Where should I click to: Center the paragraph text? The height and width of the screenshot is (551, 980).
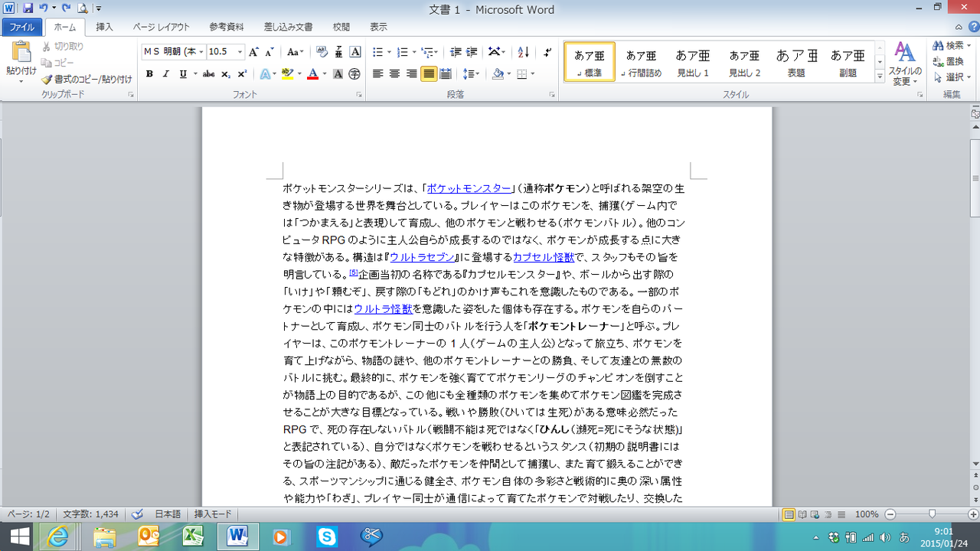[395, 74]
